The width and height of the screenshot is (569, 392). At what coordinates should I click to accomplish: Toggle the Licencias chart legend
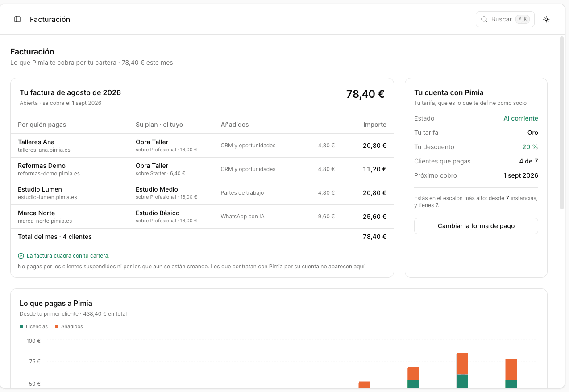pos(34,326)
